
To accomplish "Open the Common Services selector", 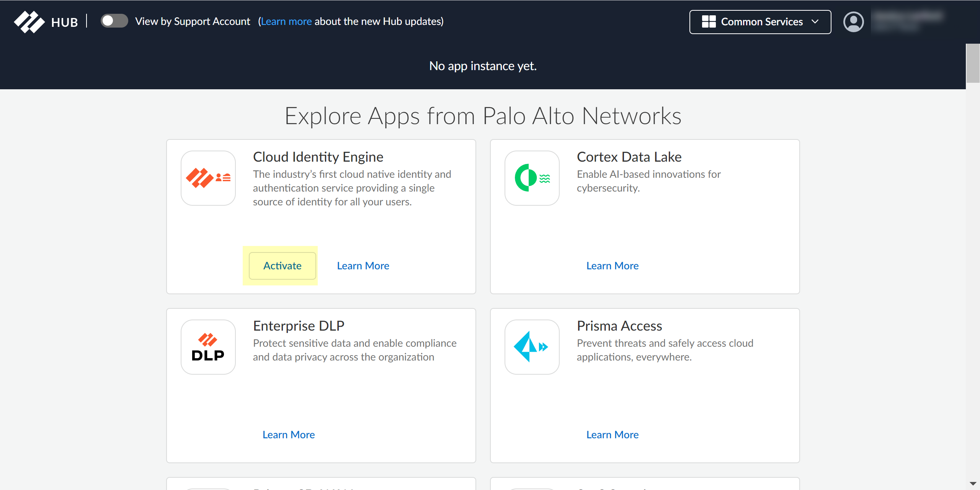I will tap(760, 21).
